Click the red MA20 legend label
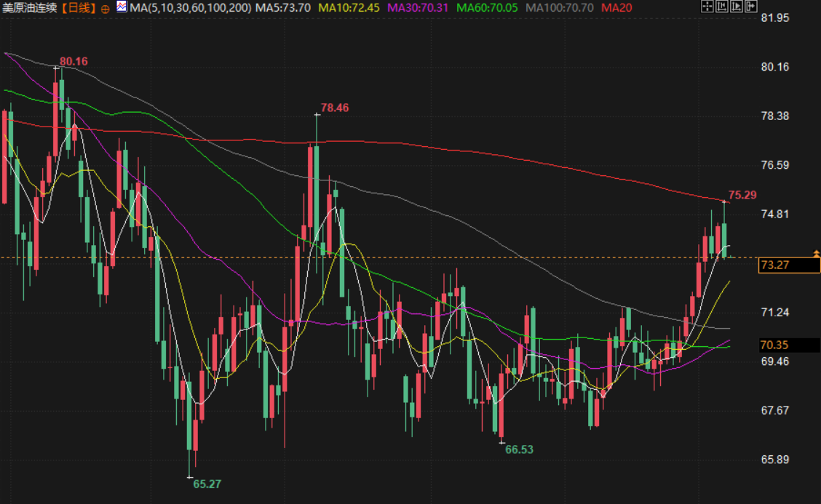Image resolution: width=821 pixels, height=504 pixels. pyautogui.click(x=616, y=8)
